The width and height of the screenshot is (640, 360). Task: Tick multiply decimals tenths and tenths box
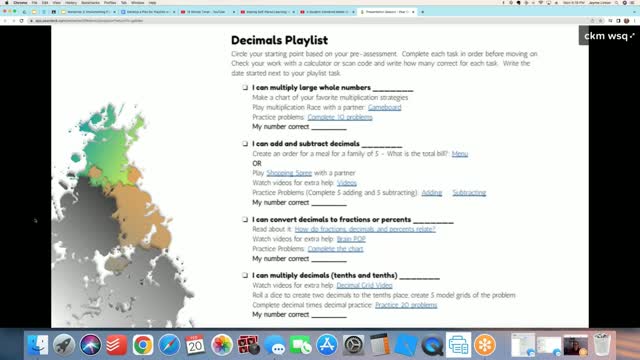pos(245,276)
